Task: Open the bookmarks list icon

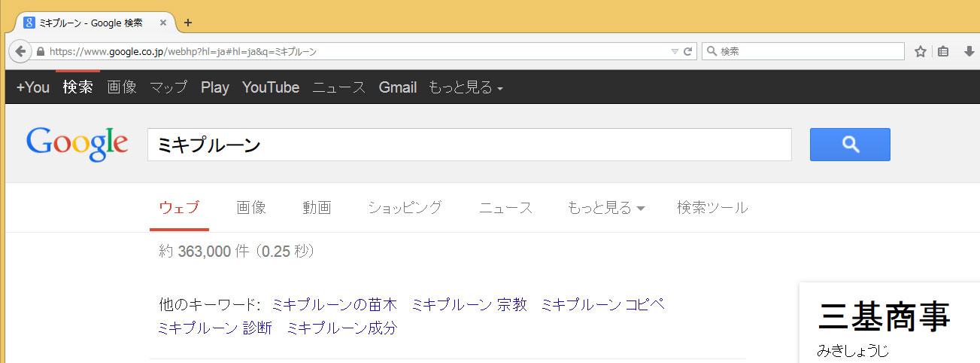Action: (943, 51)
